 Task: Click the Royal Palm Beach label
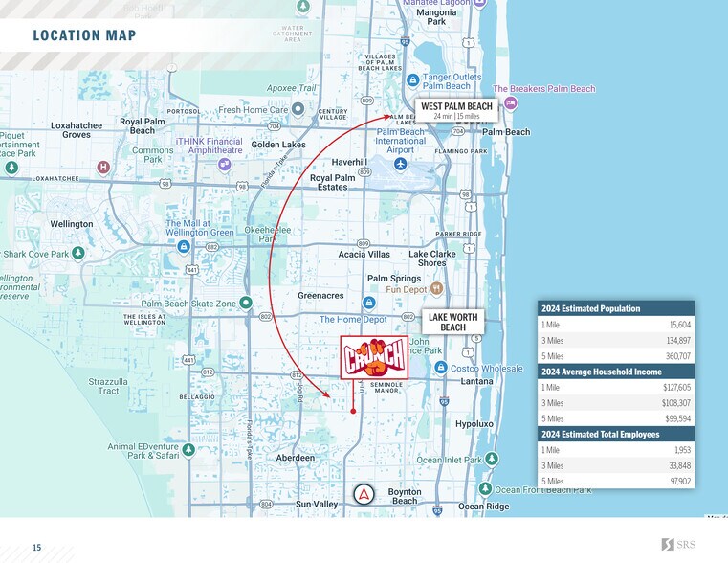pos(143,125)
